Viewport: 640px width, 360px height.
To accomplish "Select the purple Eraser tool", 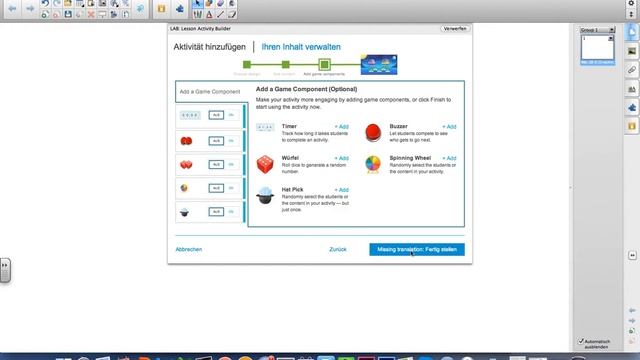I will pos(220,4).
